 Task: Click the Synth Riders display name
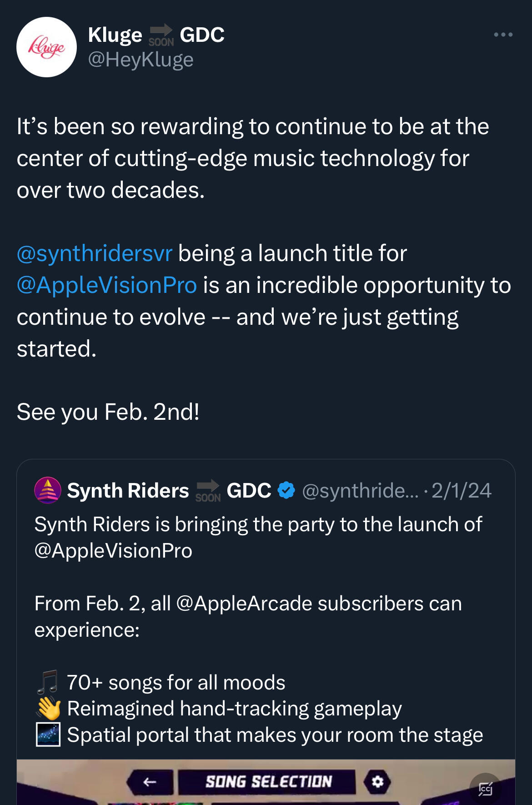pos(128,491)
